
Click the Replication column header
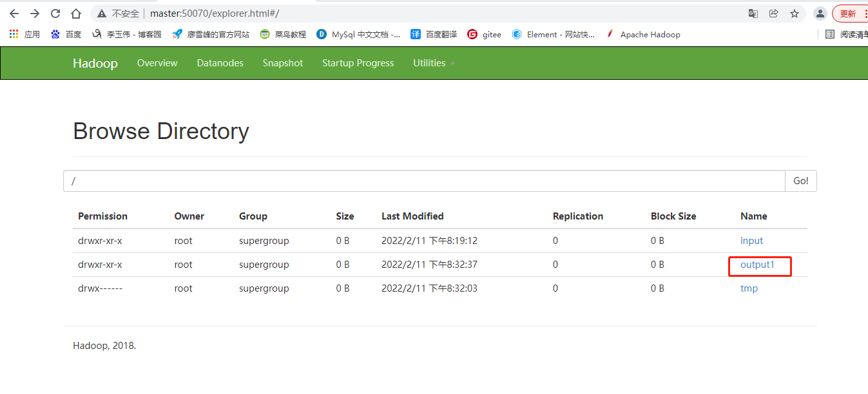coord(578,216)
